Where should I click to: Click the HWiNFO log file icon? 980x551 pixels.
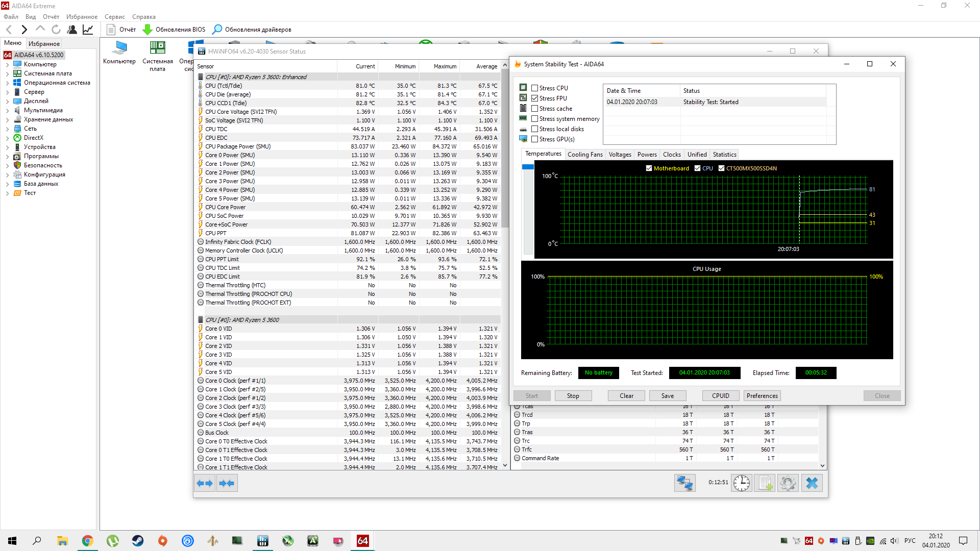[765, 483]
